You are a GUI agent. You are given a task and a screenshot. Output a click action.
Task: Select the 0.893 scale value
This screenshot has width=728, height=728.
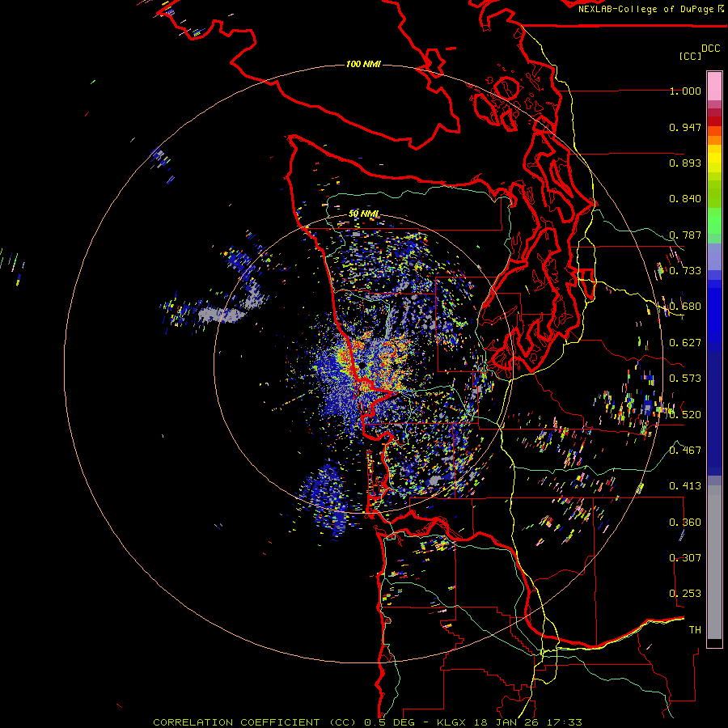tap(685, 163)
